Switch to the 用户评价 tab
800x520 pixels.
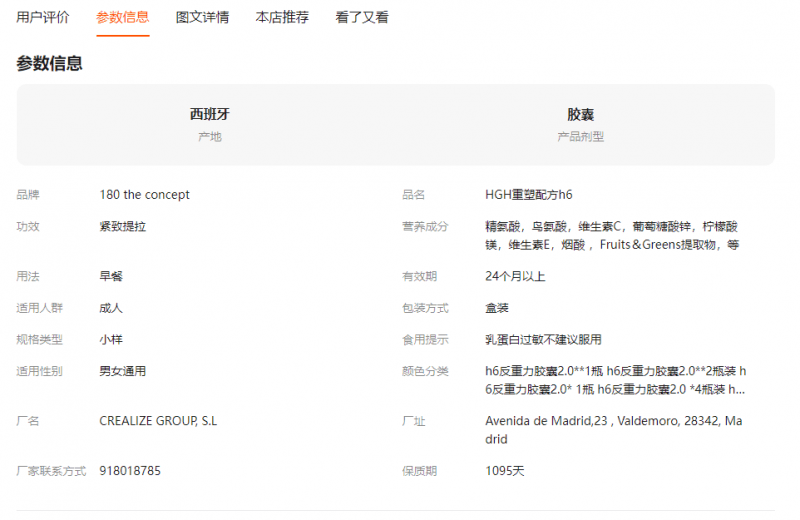[43, 17]
